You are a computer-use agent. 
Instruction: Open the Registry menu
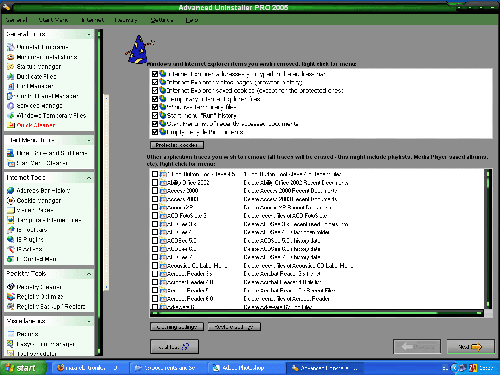(126, 20)
